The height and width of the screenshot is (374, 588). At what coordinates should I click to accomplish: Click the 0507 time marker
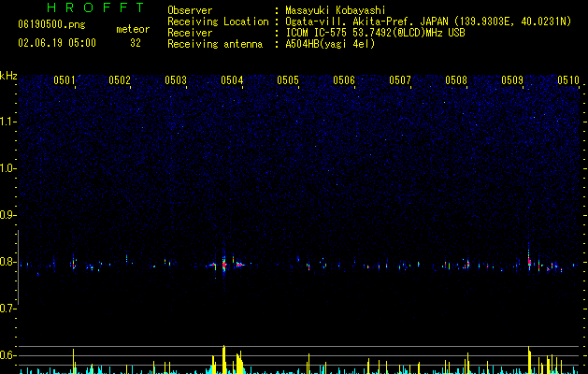coord(400,80)
